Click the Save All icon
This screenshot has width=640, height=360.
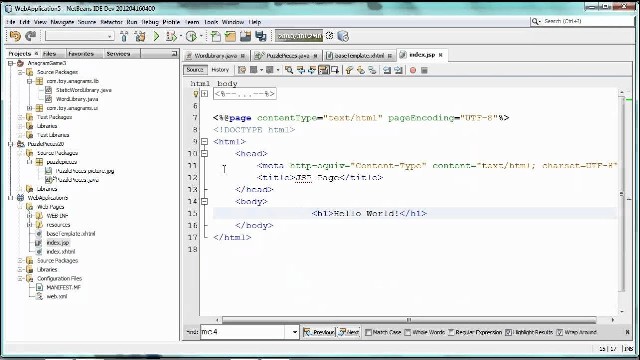[261, 36]
